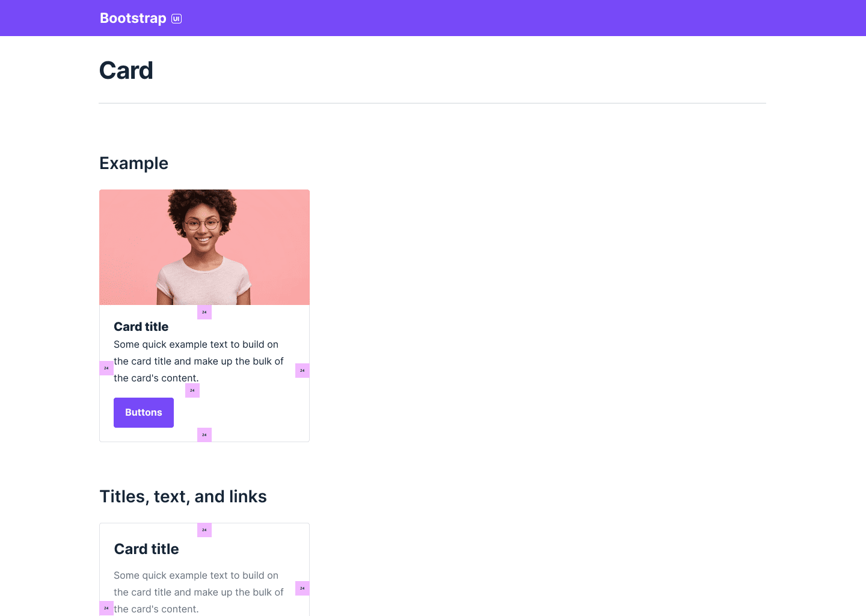The width and height of the screenshot is (866, 616).
Task: Click the Example section heading
Action: click(x=134, y=163)
